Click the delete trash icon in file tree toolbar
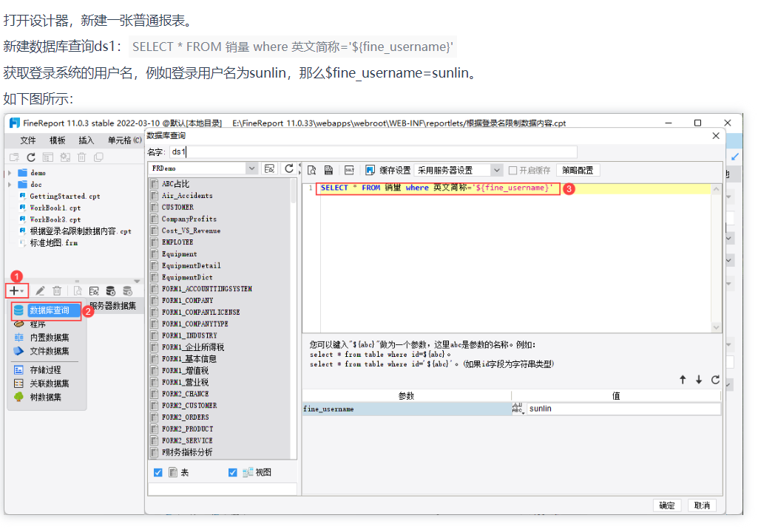This screenshot has width=778, height=532. pos(82,157)
